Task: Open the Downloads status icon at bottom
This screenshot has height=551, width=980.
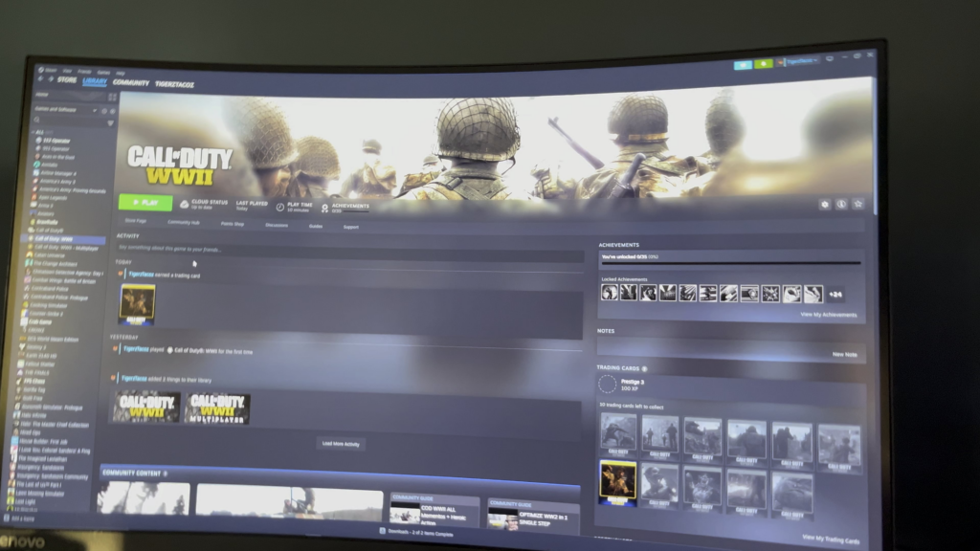Action: click(x=382, y=531)
